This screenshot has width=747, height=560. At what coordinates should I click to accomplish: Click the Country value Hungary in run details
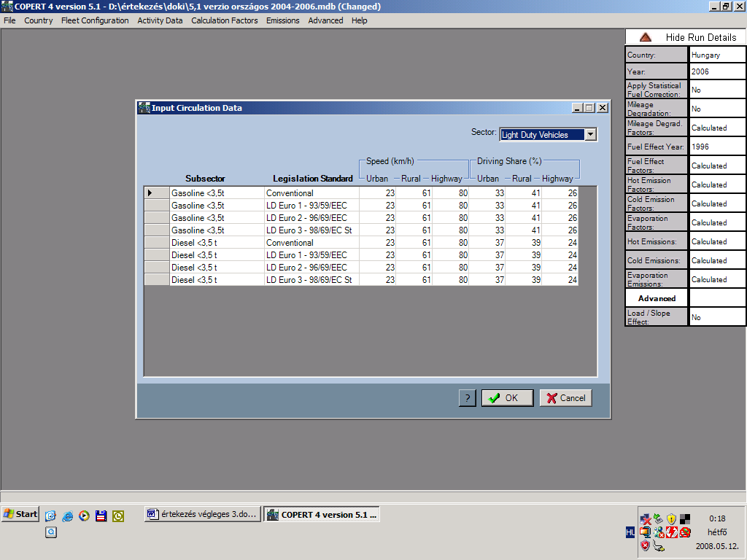pos(717,55)
